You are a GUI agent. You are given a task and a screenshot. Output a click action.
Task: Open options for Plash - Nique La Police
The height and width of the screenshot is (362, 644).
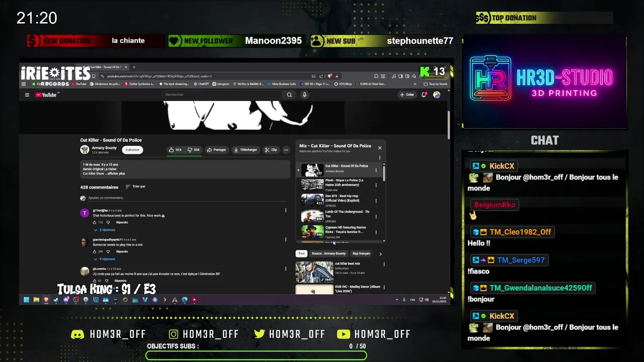[376, 185]
